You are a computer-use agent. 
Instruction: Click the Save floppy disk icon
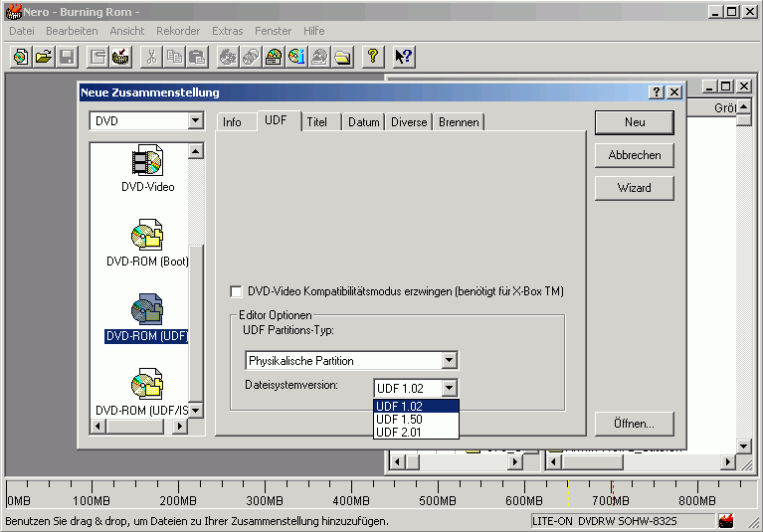[x=67, y=57]
